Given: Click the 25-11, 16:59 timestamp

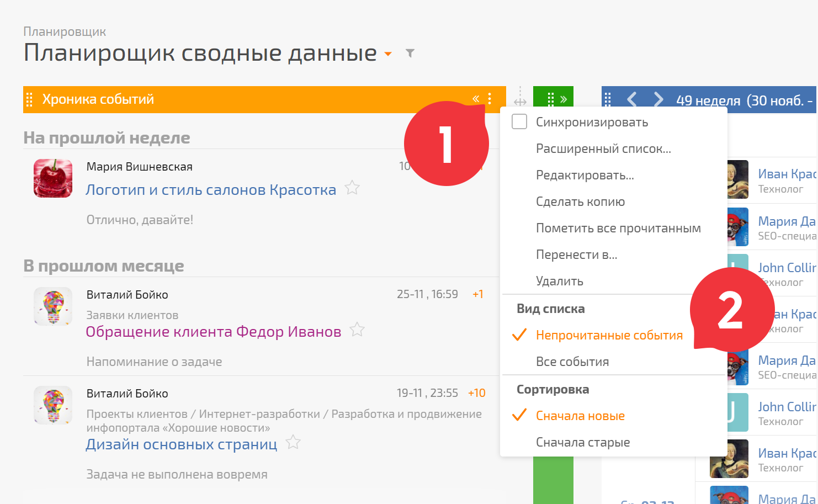Looking at the screenshot, I should coord(427,294).
